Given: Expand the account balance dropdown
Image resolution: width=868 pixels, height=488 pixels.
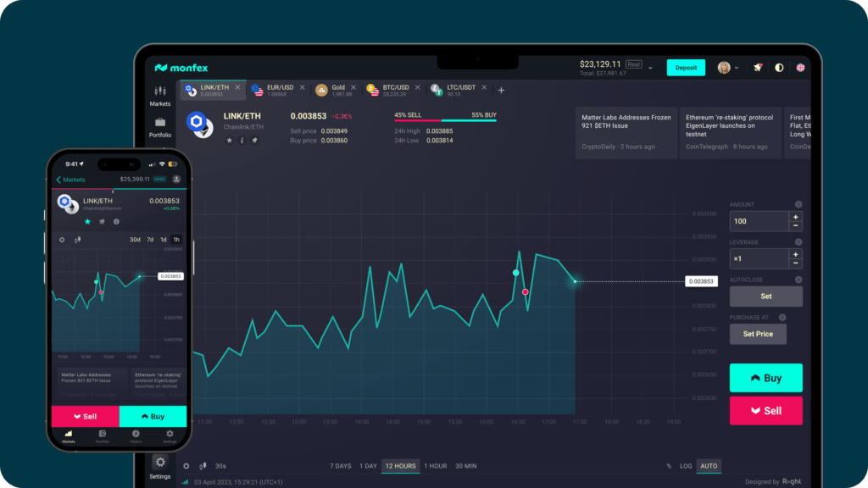Looking at the screenshot, I should [650, 68].
